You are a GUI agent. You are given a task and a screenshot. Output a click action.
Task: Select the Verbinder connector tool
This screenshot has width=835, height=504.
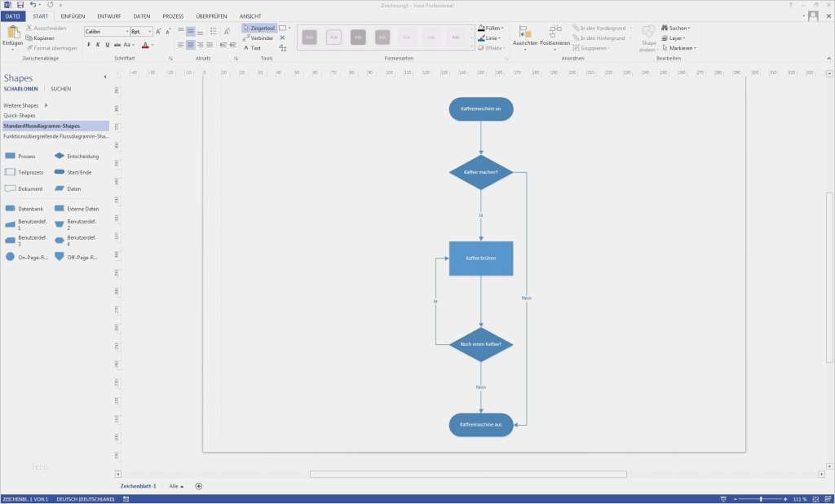(x=258, y=38)
